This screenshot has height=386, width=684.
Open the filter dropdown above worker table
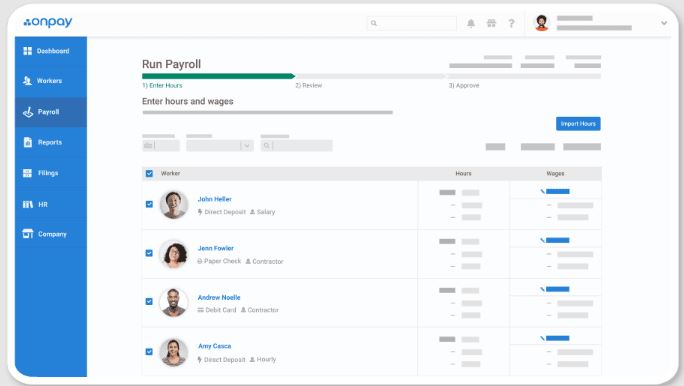[220, 146]
